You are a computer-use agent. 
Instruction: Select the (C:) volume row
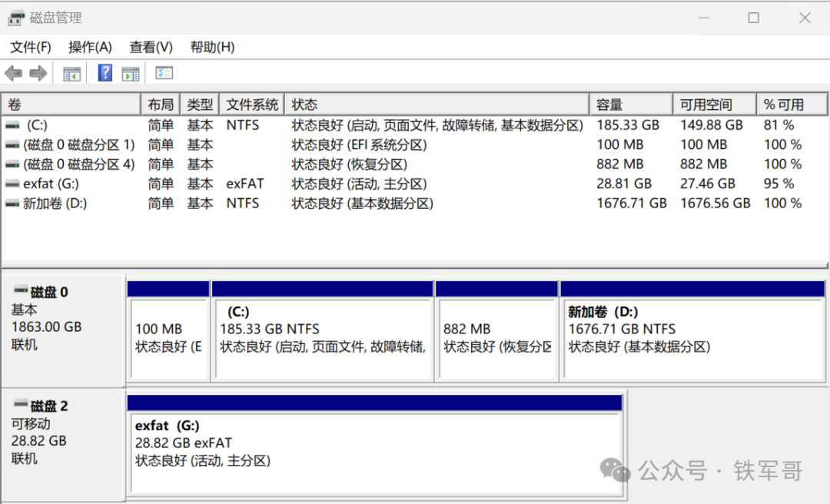click(414, 125)
